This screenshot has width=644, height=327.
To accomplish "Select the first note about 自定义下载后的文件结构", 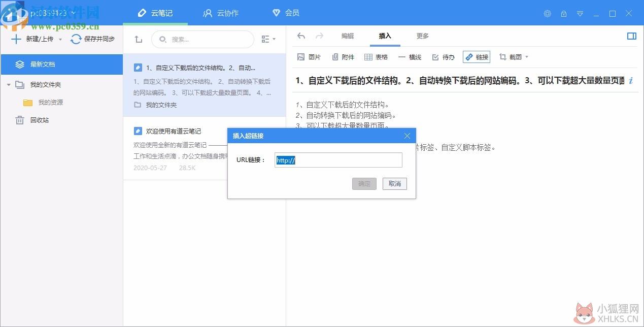I will [205, 85].
